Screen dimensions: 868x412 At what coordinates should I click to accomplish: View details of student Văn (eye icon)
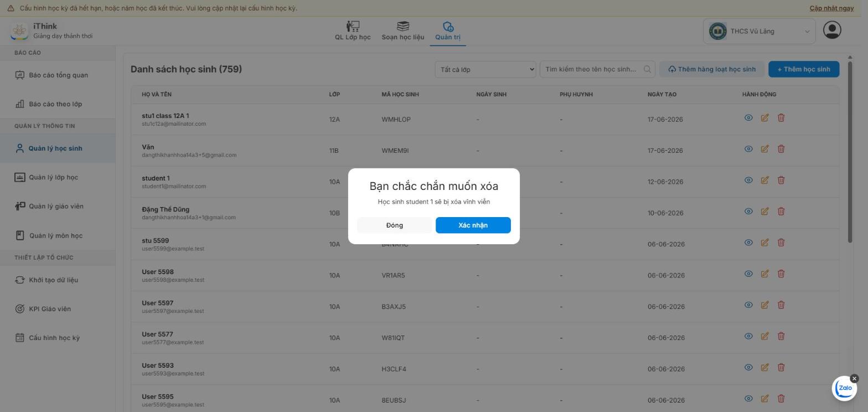point(748,149)
